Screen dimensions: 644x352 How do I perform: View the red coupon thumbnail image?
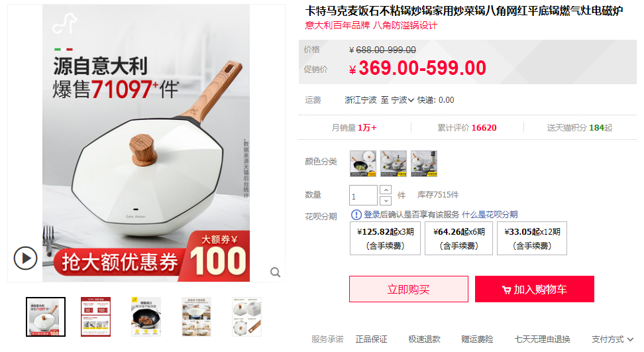click(x=95, y=317)
